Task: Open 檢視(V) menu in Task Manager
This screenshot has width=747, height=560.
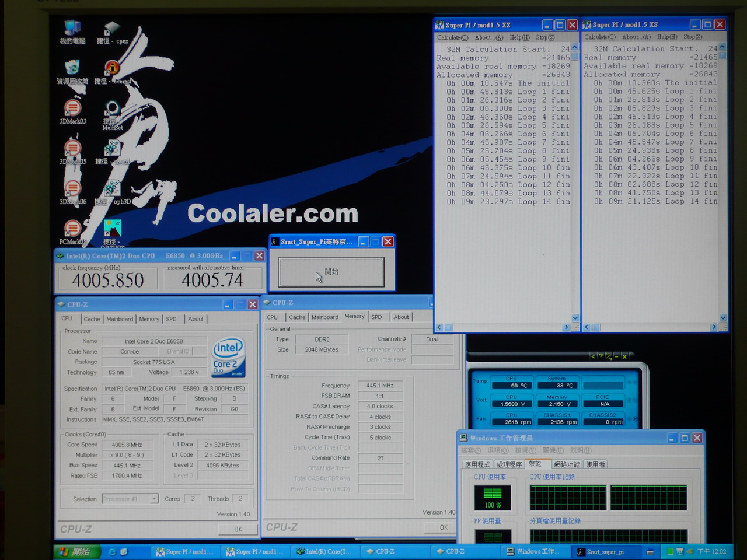Action: coord(525,450)
